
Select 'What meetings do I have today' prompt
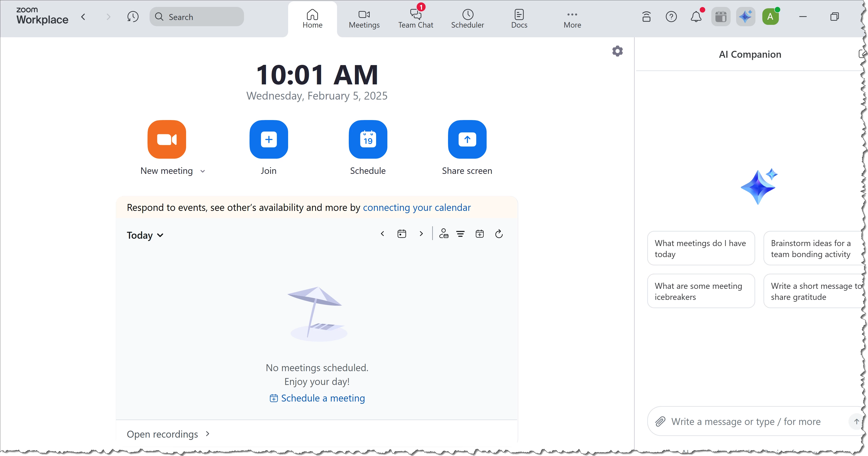701,248
